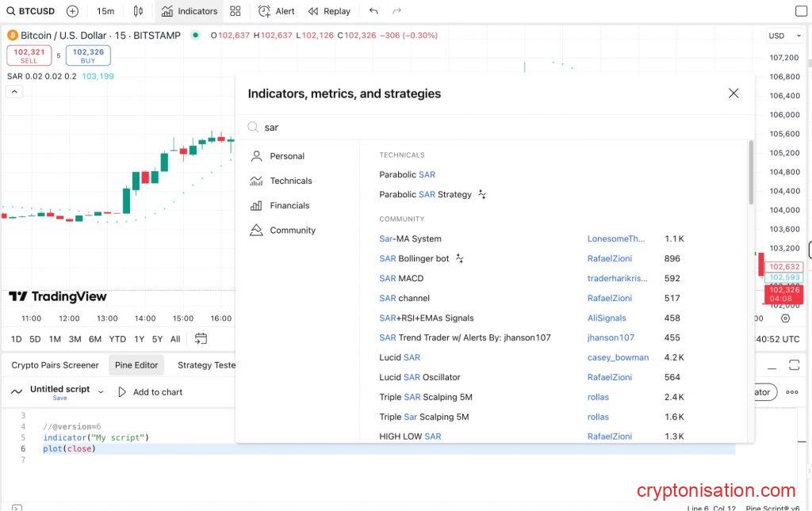Image resolution: width=812 pixels, height=511 pixels.
Task: Open author traderharikris... profile link
Action: point(617,278)
